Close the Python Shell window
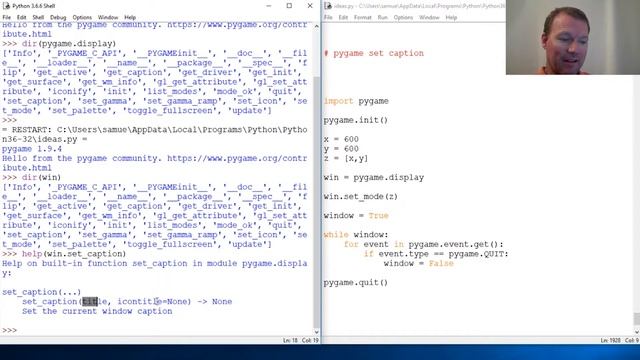Viewport: 640px width, 360px height. point(310,6)
